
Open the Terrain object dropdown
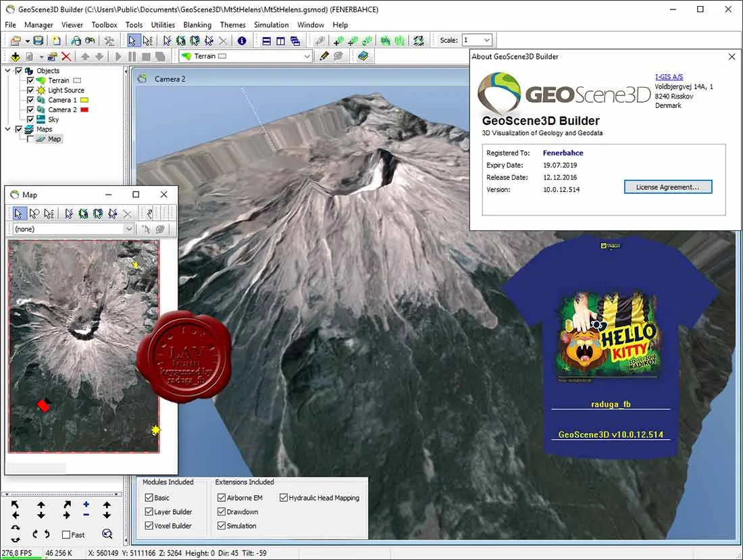coord(307,56)
